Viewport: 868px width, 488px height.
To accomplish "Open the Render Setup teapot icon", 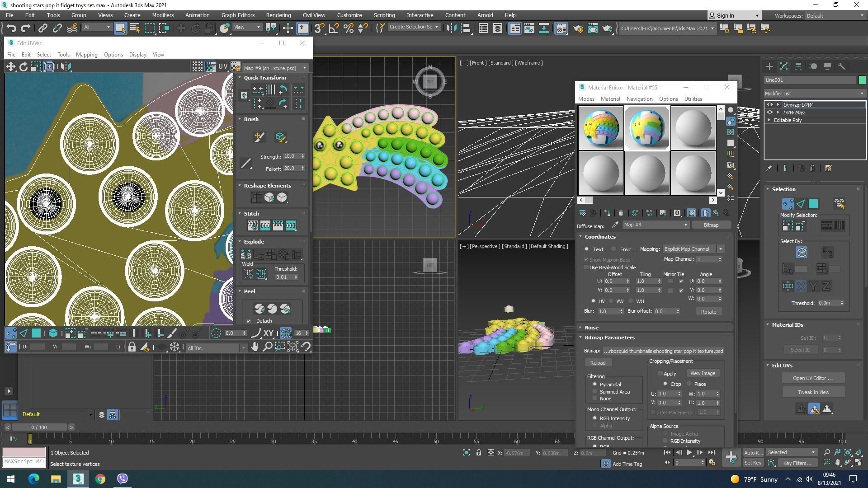I will (x=578, y=28).
